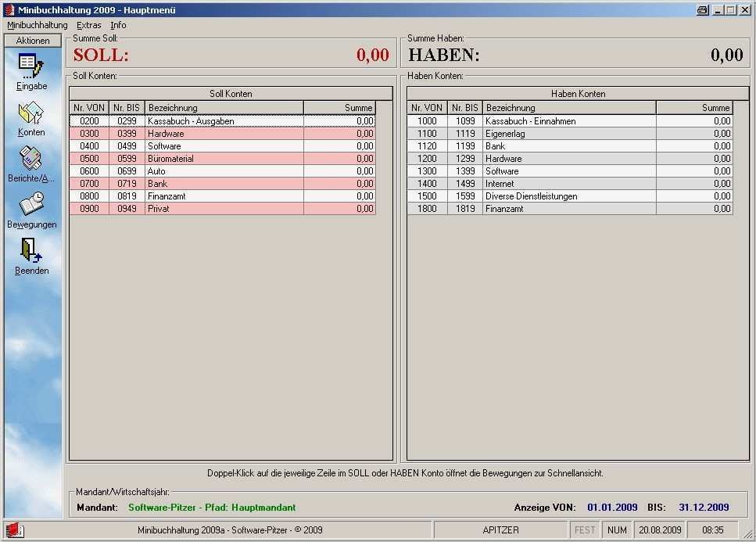Open the Bewegungen movements icon
The height and width of the screenshot is (542, 756).
31,205
